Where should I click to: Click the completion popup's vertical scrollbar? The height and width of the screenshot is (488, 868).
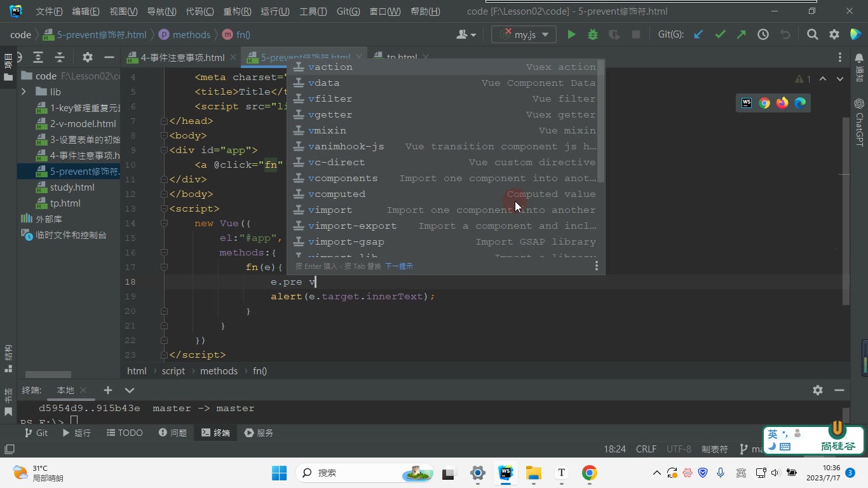601,121
